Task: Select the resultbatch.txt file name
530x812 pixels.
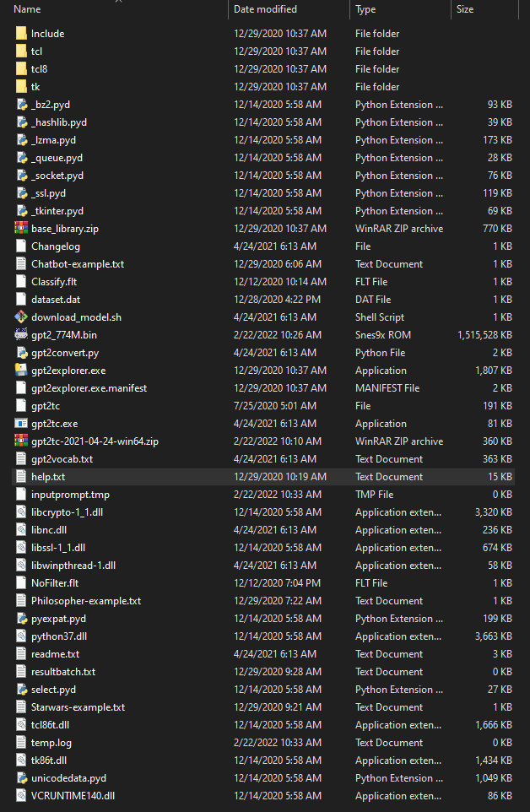Action: click(x=63, y=672)
